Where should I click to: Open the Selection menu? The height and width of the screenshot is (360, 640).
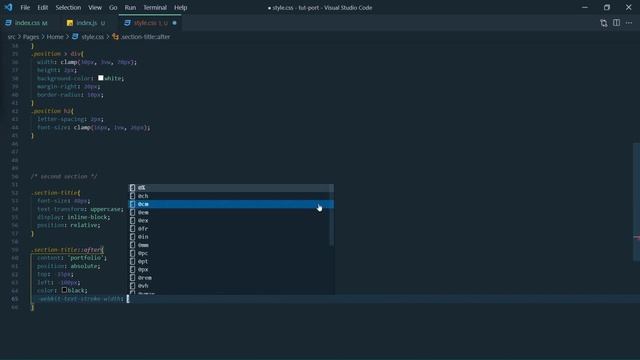(x=68, y=7)
